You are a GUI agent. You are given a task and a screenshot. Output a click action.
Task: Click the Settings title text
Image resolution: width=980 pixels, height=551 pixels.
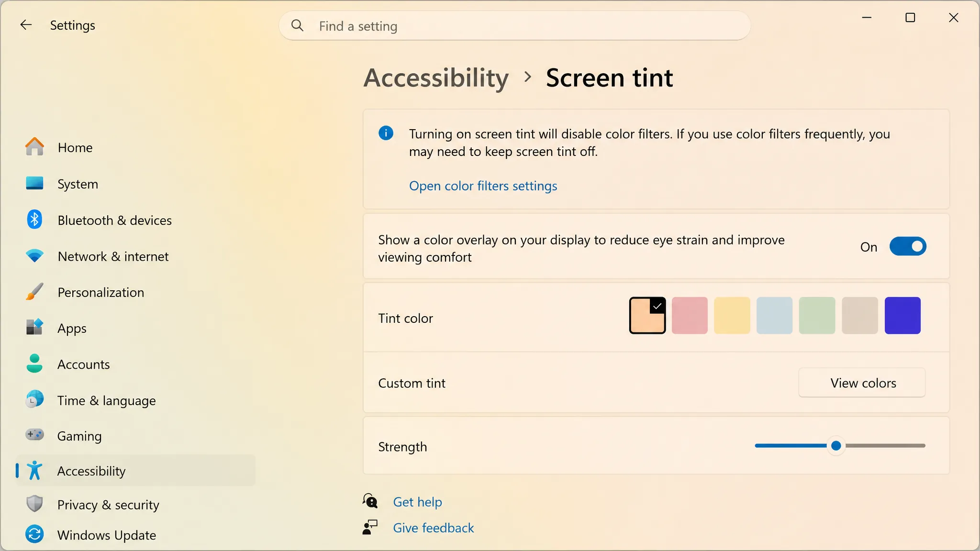point(72,25)
